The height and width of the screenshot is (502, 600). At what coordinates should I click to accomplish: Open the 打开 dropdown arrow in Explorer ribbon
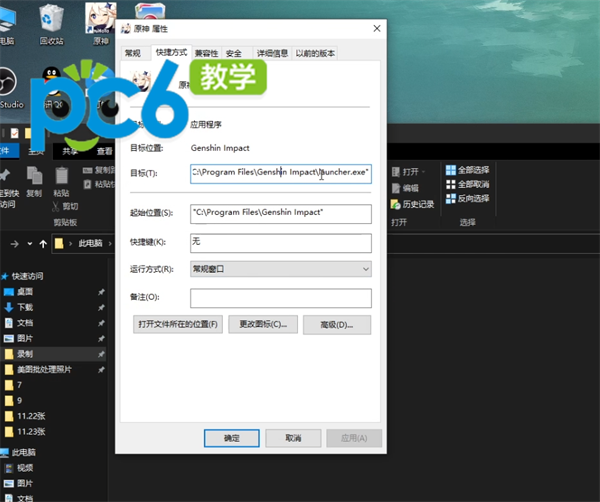point(424,172)
